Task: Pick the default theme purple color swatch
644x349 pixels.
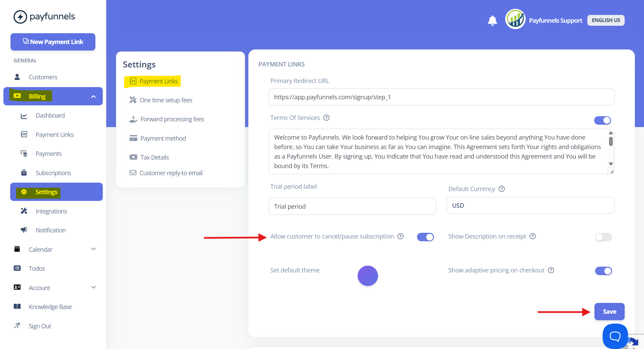Action: coord(368,276)
